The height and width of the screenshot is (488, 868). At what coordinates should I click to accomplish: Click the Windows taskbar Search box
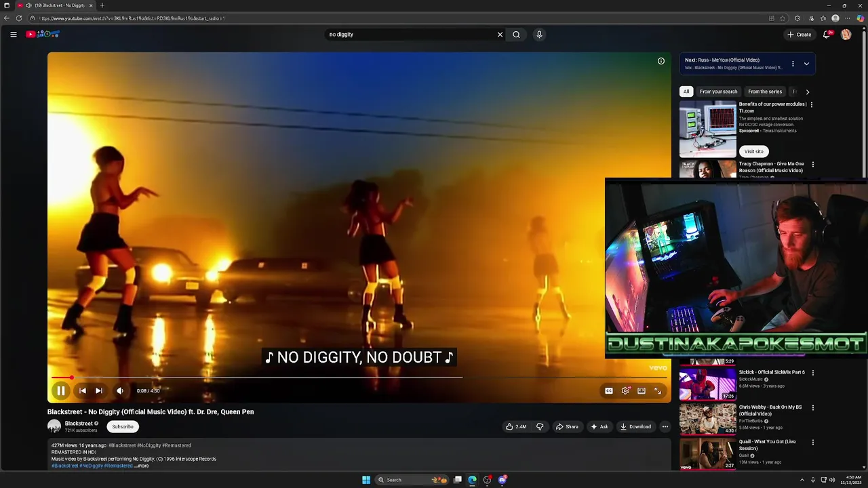412,480
